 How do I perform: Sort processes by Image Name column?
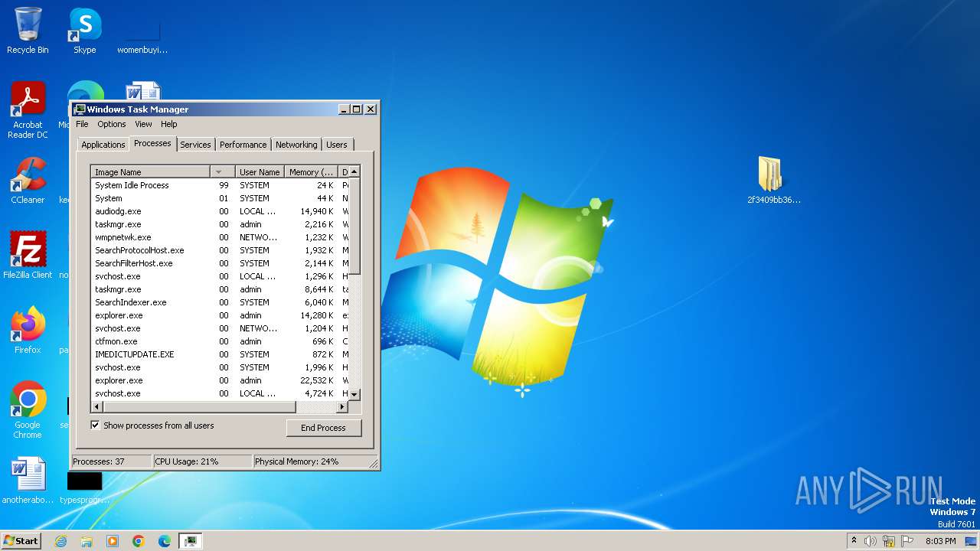151,172
